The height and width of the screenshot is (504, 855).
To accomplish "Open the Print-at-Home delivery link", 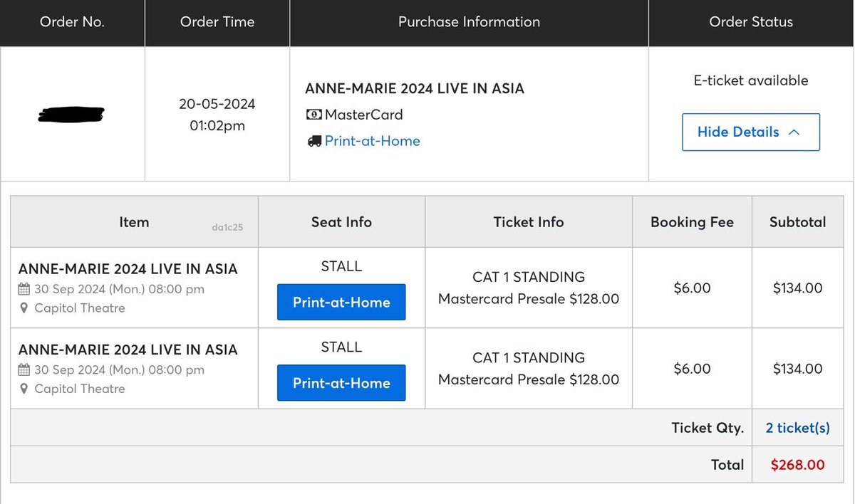I will [373, 141].
